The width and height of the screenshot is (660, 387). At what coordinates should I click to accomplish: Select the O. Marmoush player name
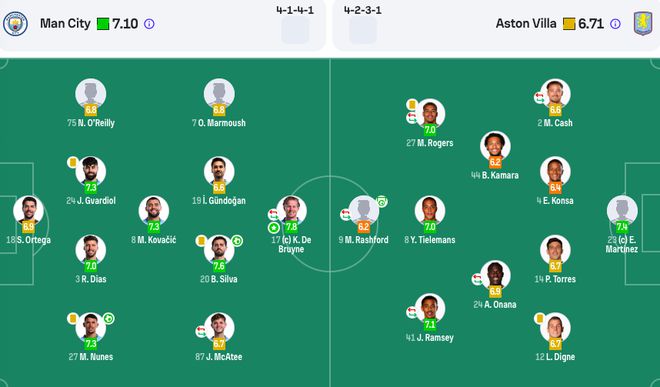point(218,123)
